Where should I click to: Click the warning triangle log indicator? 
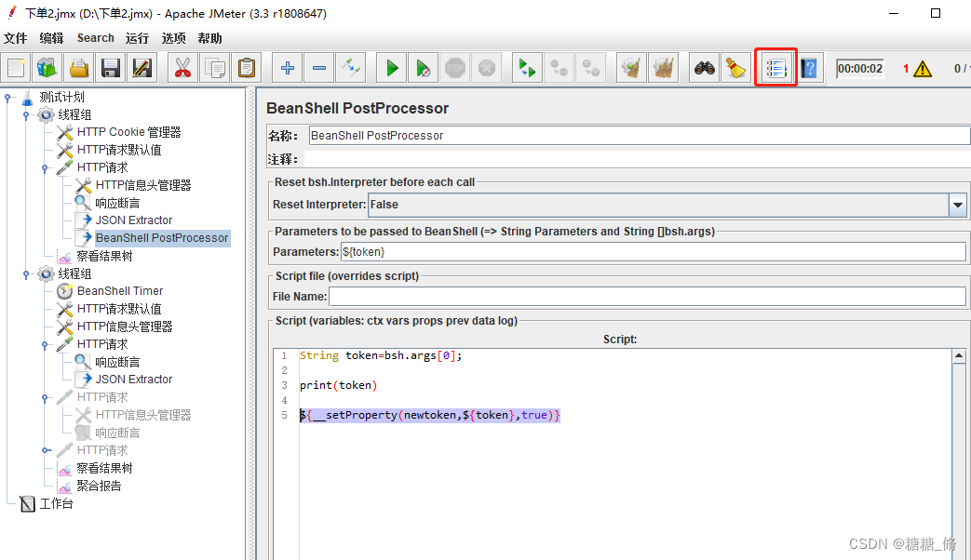click(x=922, y=69)
